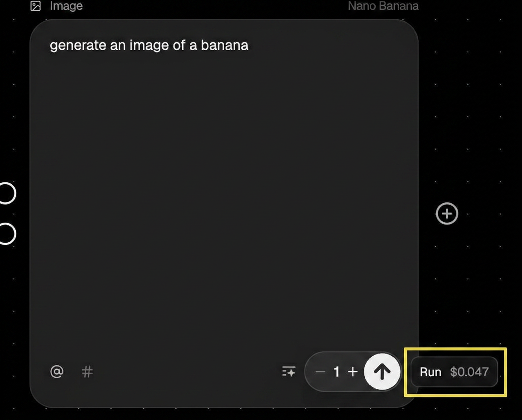522x420 pixels.
Task: Click the Run $0.047 button
Action: pyautogui.click(x=454, y=372)
